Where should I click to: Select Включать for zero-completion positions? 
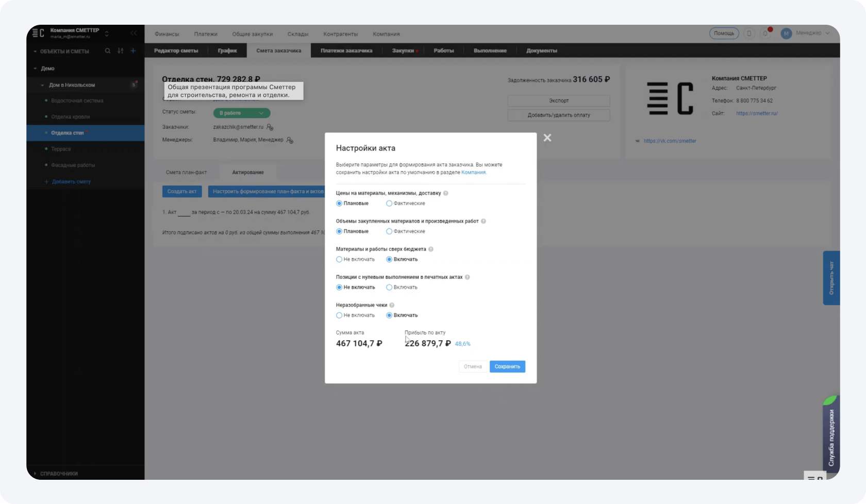tap(389, 288)
